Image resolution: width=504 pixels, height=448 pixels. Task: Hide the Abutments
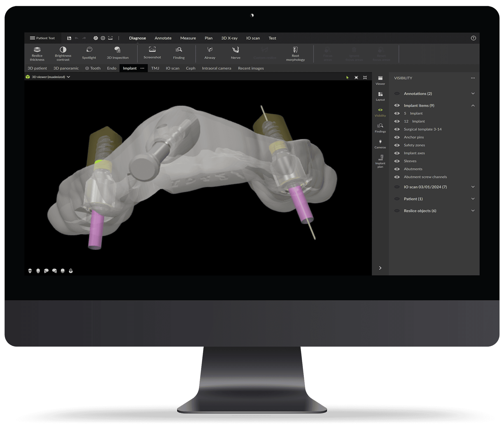pyautogui.click(x=397, y=169)
